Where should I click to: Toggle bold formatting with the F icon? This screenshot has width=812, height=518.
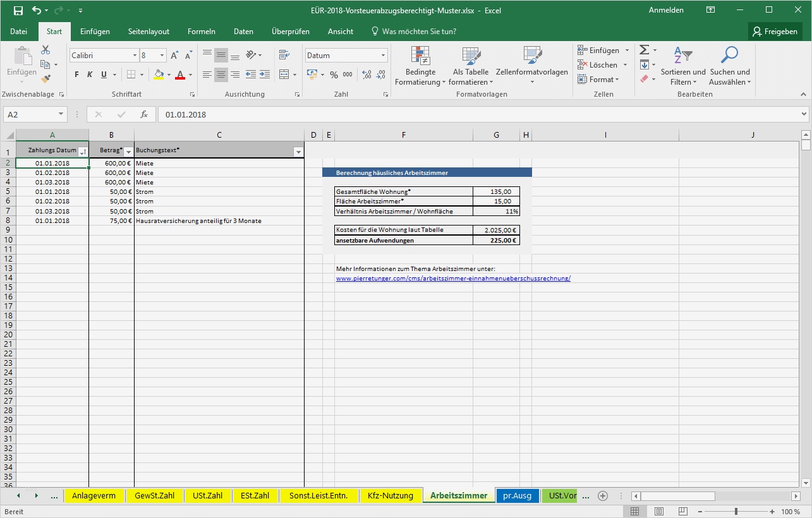75,75
